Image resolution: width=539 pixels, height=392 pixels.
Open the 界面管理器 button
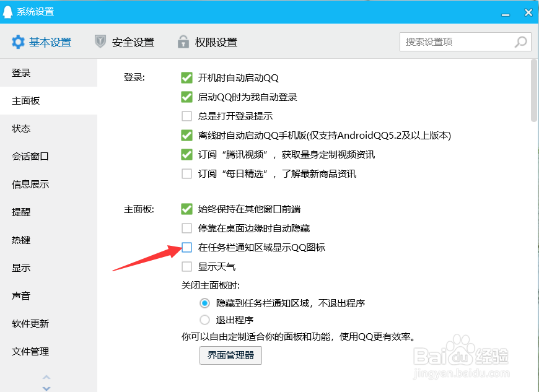click(x=230, y=355)
